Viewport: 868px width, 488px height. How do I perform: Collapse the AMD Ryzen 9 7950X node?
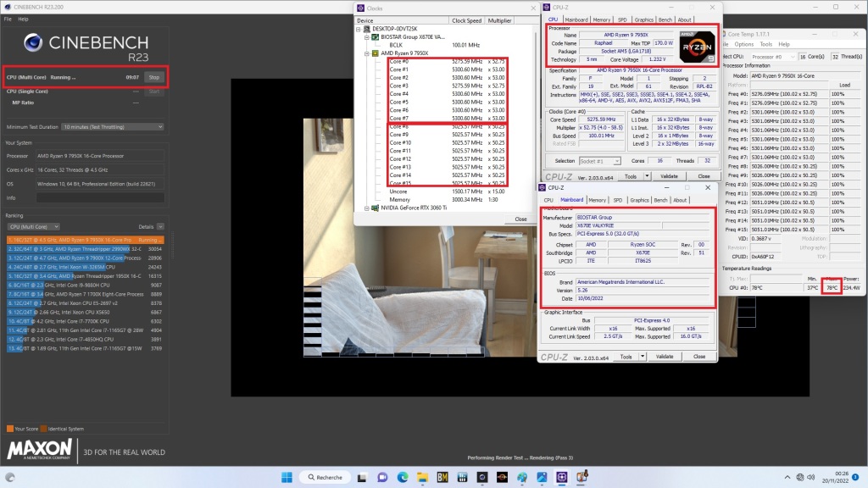pos(366,53)
